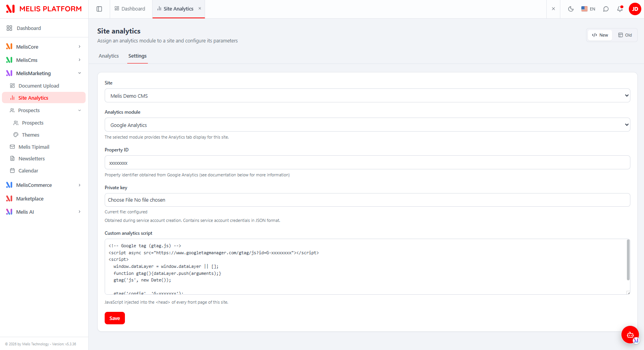Click the Themes palette icon
This screenshot has width=644, height=350.
(16, 135)
